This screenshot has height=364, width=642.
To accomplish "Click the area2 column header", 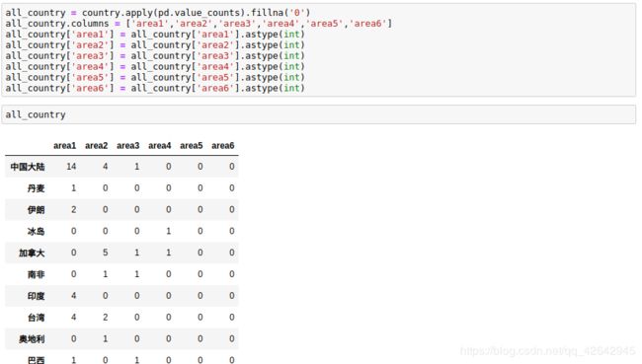I will pyautogui.click(x=96, y=146).
